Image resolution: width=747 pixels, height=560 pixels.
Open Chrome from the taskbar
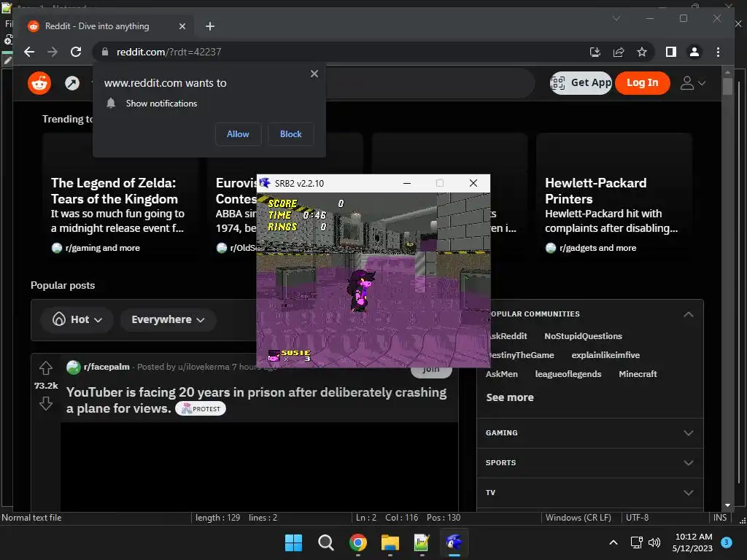(357, 542)
